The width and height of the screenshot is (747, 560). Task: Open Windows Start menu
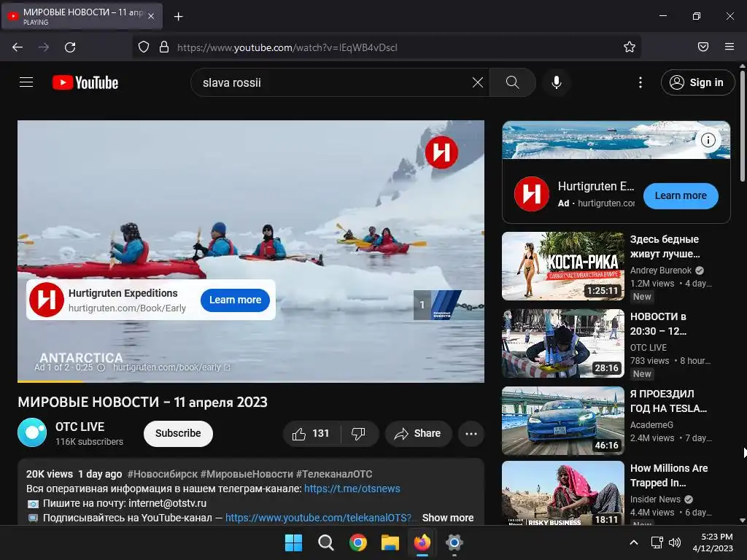coord(293,542)
